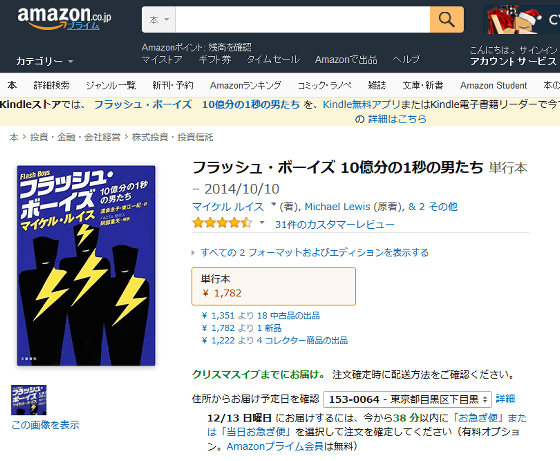
Task: Open the star rating breakdown arrow
Action: 262,222
